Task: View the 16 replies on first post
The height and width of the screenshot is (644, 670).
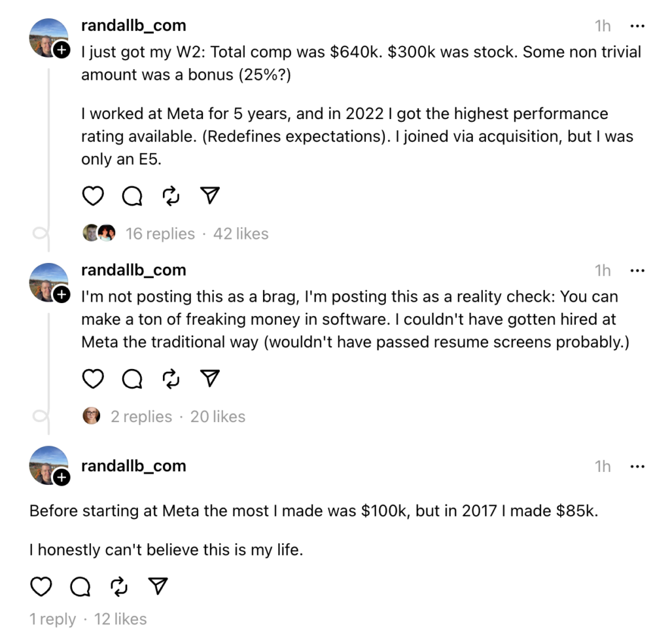Action: pyautogui.click(x=160, y=234)
